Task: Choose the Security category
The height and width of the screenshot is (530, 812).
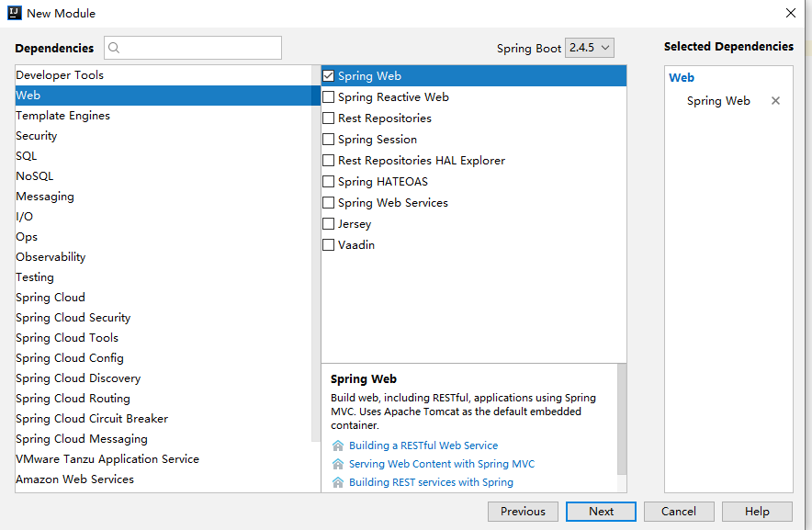Action: tap(164, 136)
